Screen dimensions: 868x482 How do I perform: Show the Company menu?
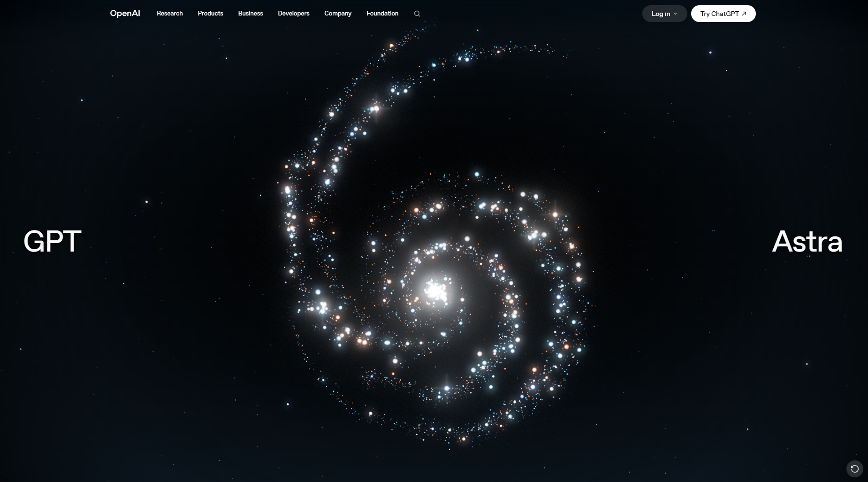click(338, 13)
